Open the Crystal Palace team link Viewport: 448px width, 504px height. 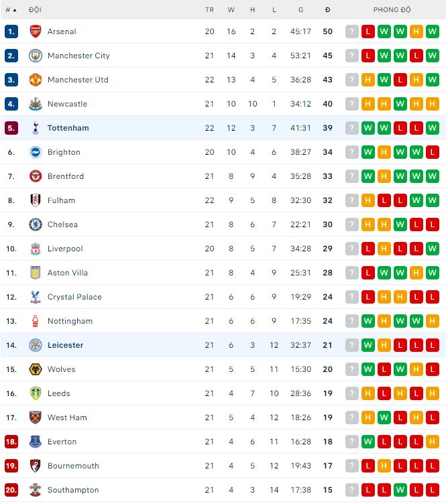click(x=74, y=297)
